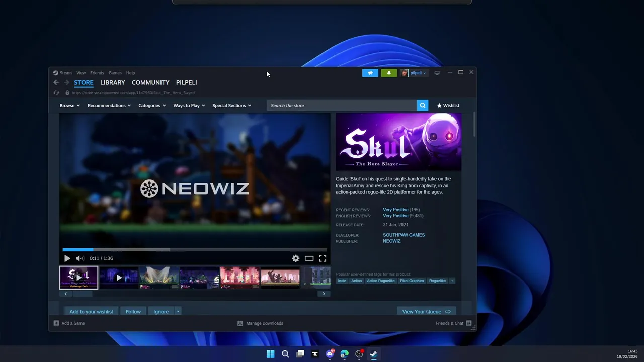Click the Steam taskbar icon

coord(374,354)
